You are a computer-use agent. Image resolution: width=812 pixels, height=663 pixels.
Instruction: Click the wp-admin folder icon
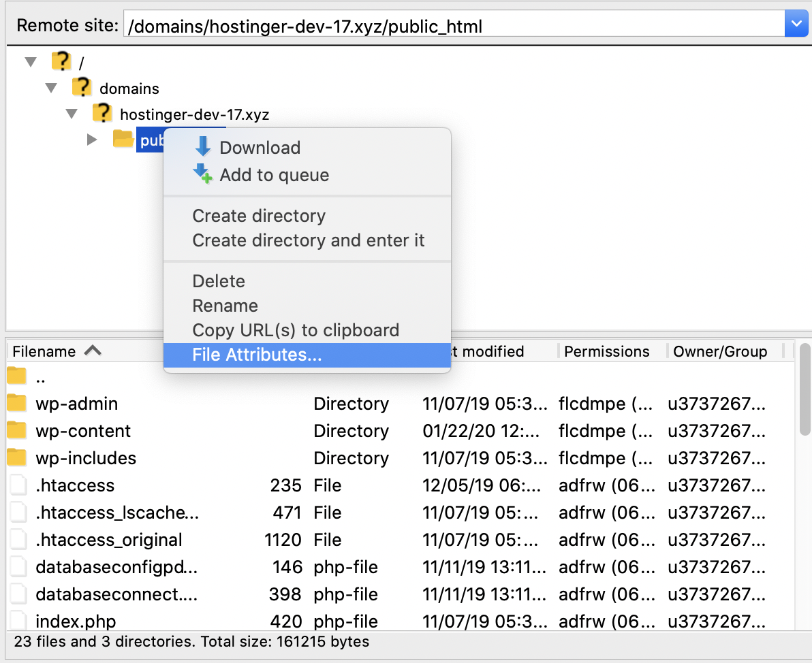17,404
